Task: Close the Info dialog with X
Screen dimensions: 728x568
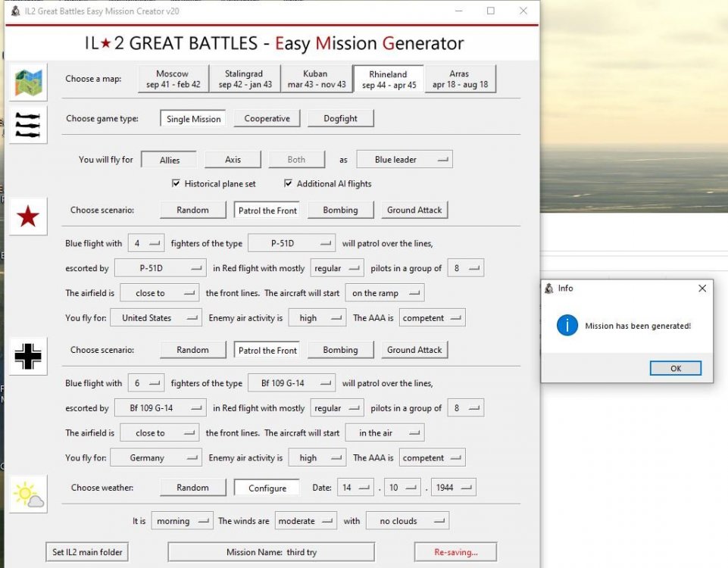Action: pyautogui.click(x=701, y=289)
